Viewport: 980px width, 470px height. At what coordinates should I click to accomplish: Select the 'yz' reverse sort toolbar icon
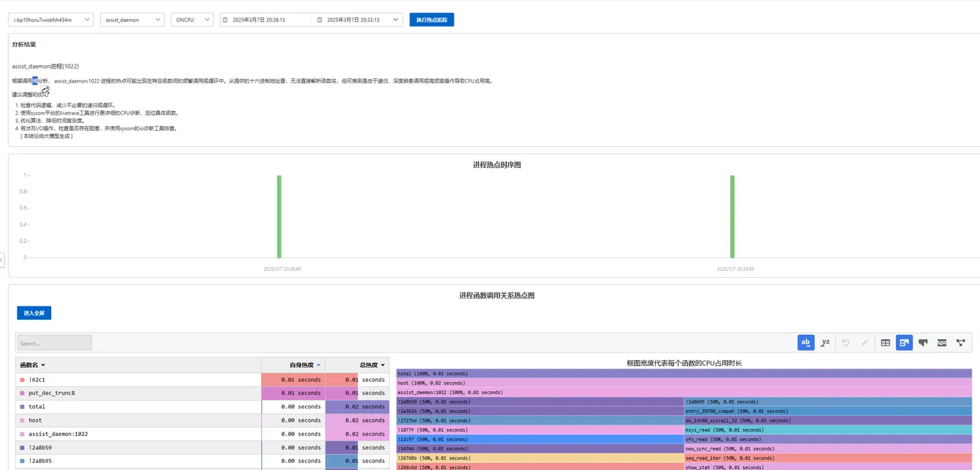(825, 343)
